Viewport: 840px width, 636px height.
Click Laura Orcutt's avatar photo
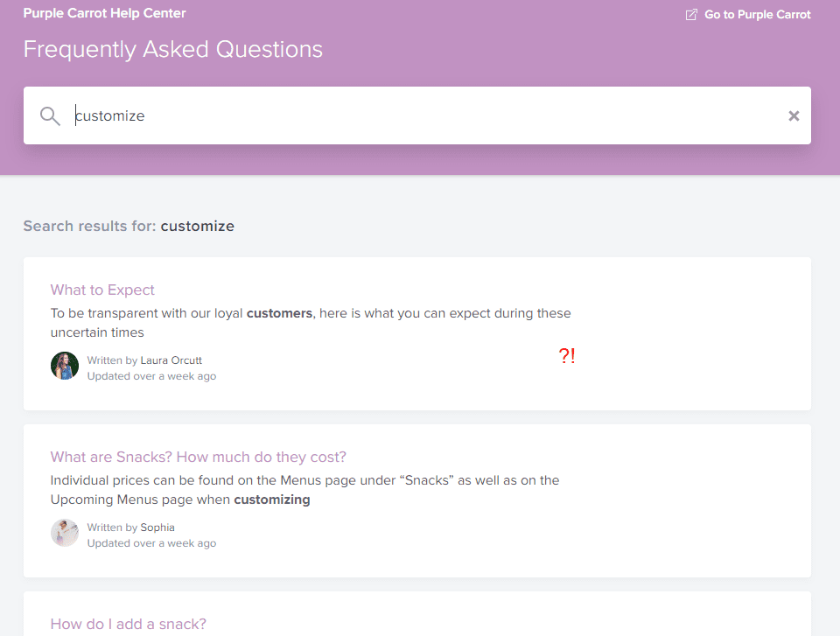[x=65, y=366]
